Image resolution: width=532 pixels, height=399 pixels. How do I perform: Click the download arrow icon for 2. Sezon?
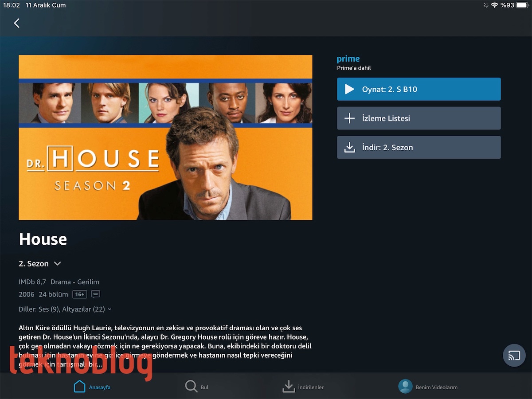pos(350,147)
